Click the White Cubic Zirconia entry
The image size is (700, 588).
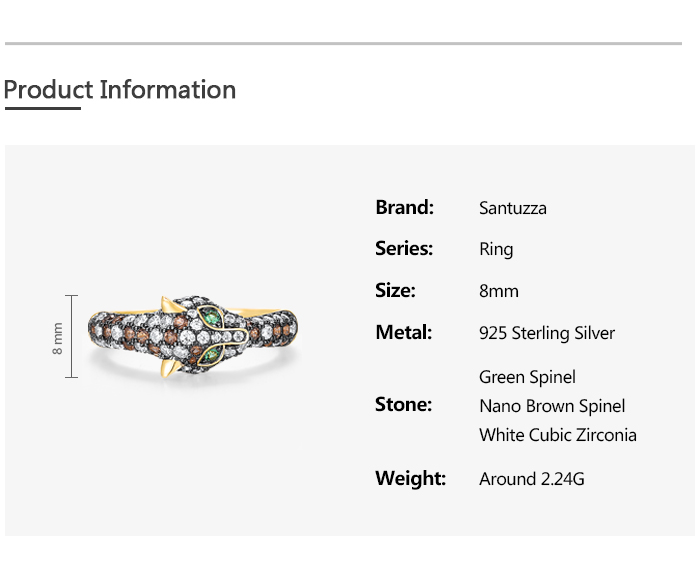[558, 435]
